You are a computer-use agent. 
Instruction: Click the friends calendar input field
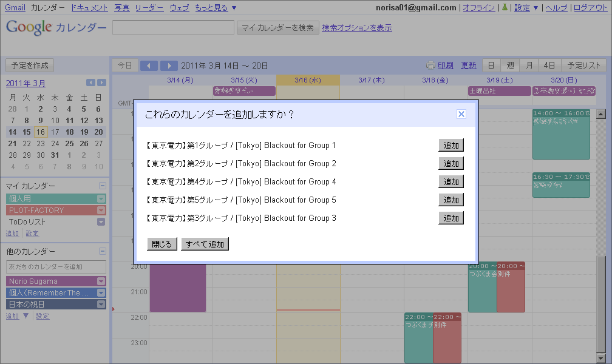tap(56, 267)
